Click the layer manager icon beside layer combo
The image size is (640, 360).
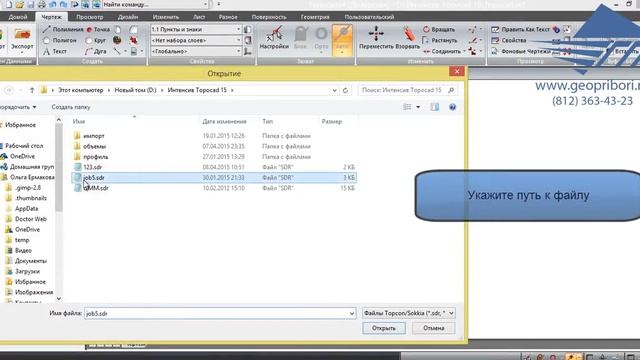click(x=247, y=29)
